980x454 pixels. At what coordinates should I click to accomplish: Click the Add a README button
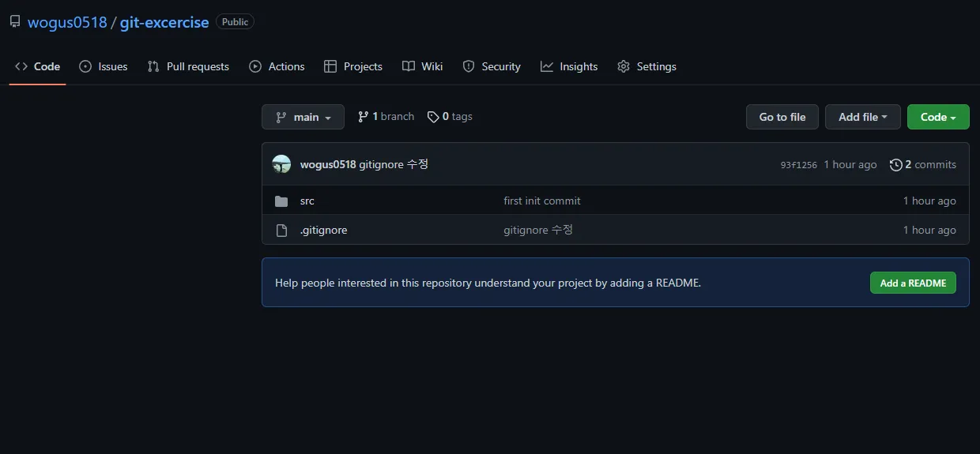tap(913, 283)
